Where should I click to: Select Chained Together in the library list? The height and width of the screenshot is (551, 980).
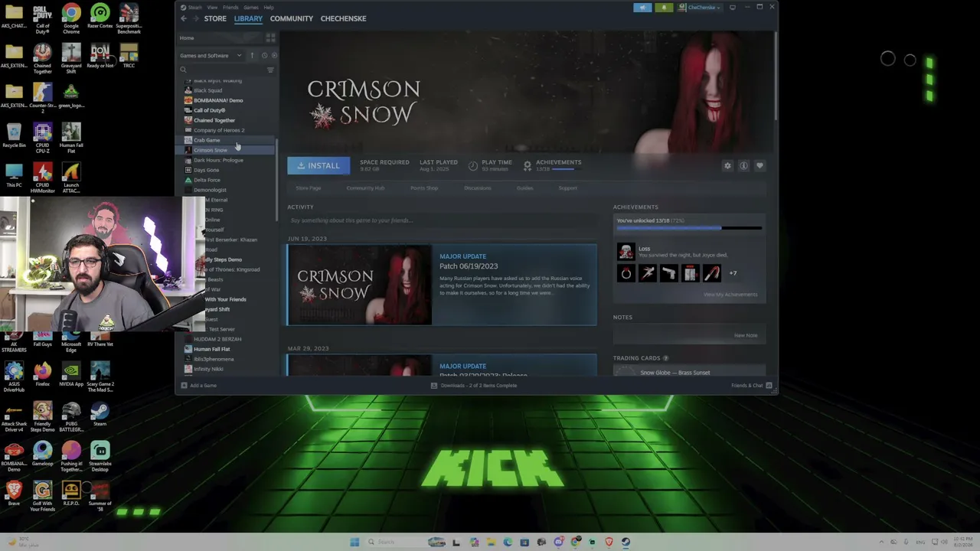point(214,120)
